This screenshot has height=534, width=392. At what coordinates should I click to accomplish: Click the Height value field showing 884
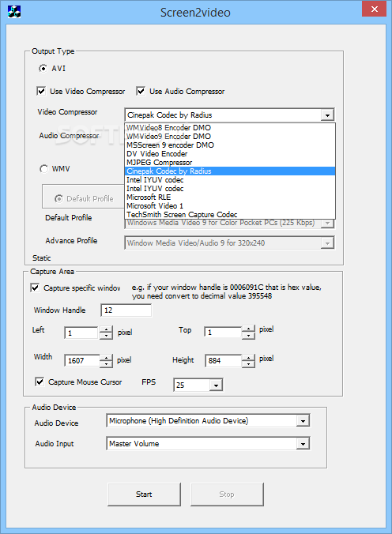point(224,360)
